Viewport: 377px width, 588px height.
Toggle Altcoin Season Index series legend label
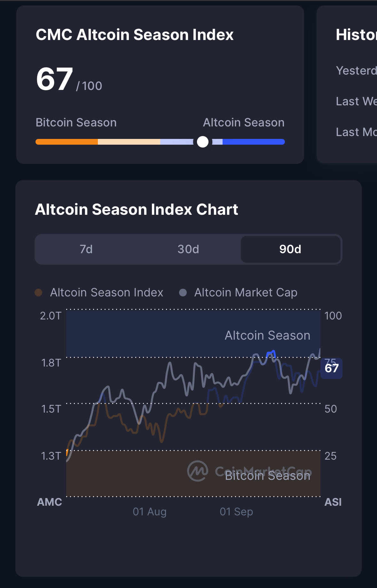(x=106, y=293)
